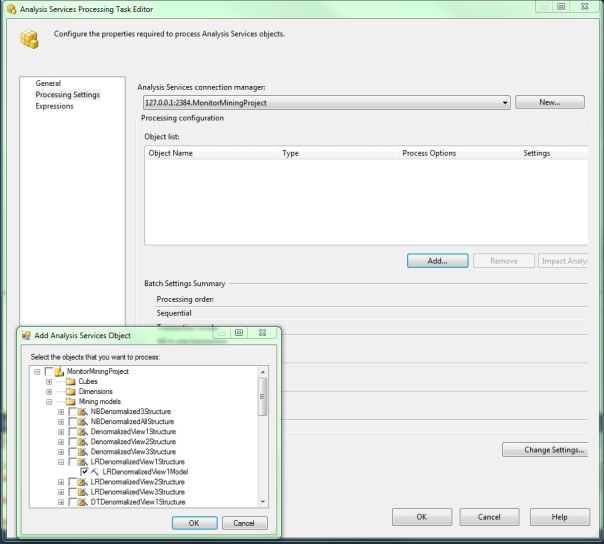Select the Processing Settings page
604x544 pixels.
click(x=67, y=95)
